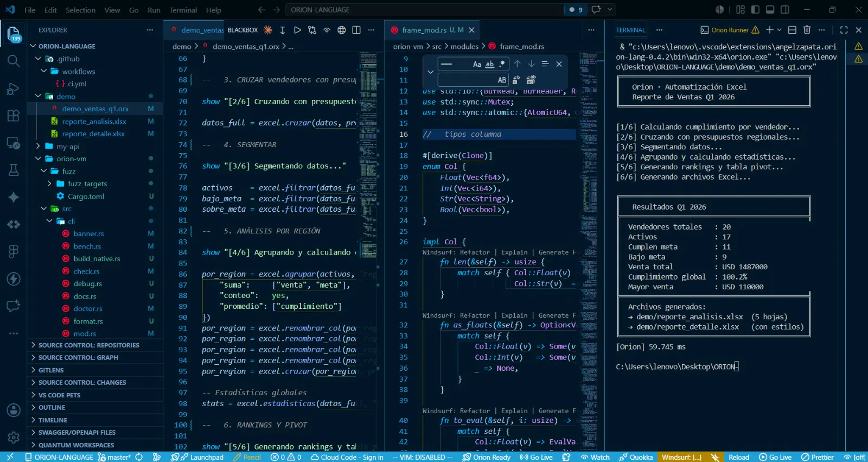Open the Selection menu
This screenshot has width=868, height=462.
point(80,10)
